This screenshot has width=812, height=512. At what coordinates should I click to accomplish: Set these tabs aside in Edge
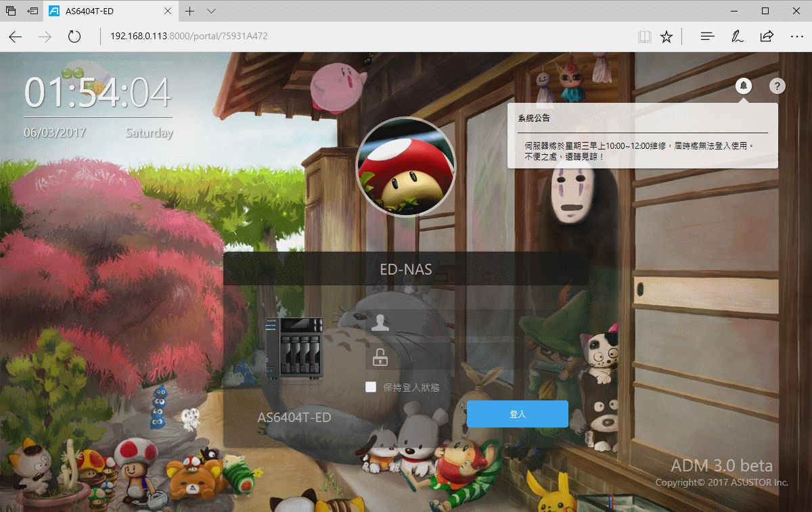(x=32, y=11)
